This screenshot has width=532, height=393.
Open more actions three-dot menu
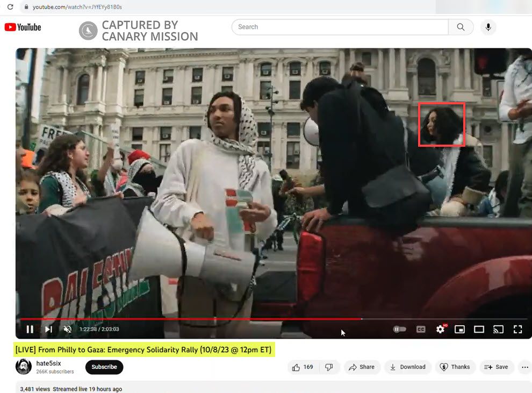point(525,367)
